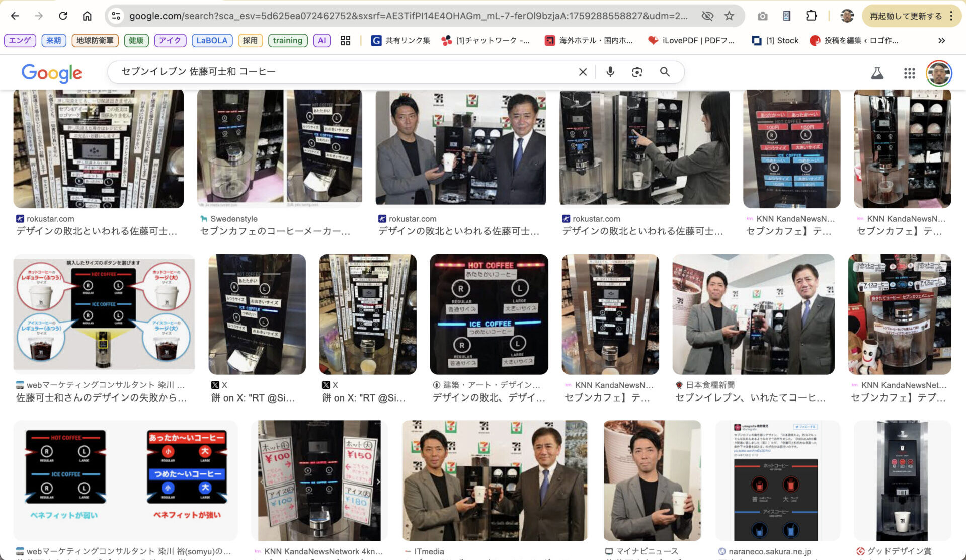Open site information controls in address bar

coord(116,16)
